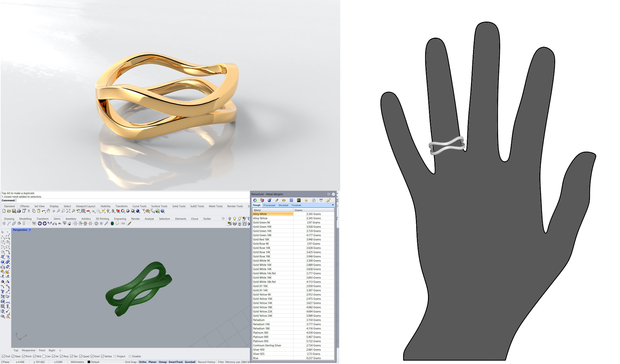Click the color wheel icon in Metal Weights panel
620x364 pixels.
(x=255, y=200)
